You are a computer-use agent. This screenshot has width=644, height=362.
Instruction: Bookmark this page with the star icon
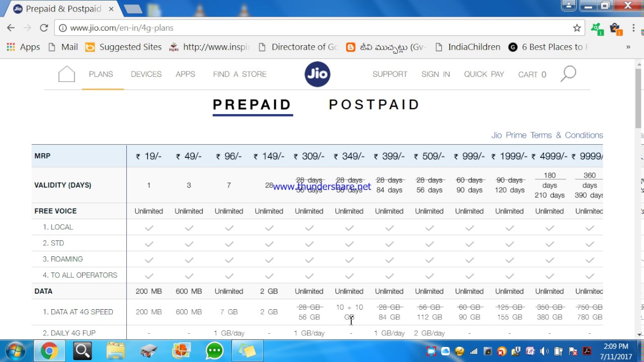coord(577,28)
